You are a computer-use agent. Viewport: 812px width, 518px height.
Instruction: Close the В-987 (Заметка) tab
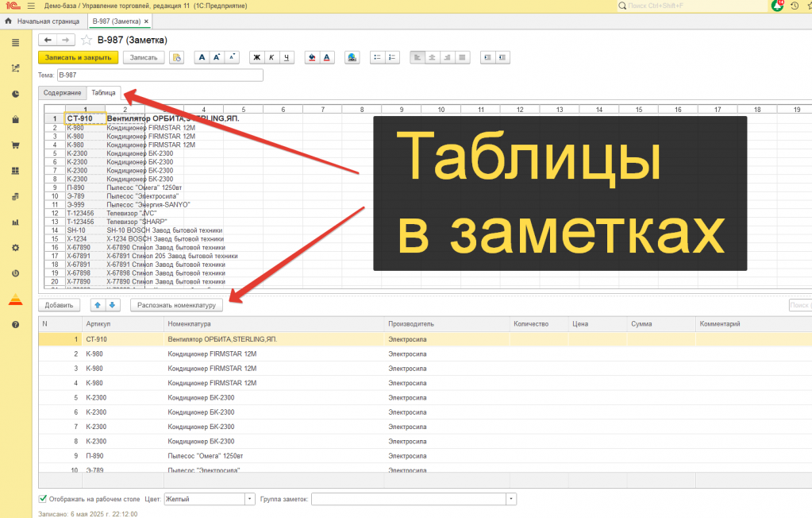coord(147,21)
